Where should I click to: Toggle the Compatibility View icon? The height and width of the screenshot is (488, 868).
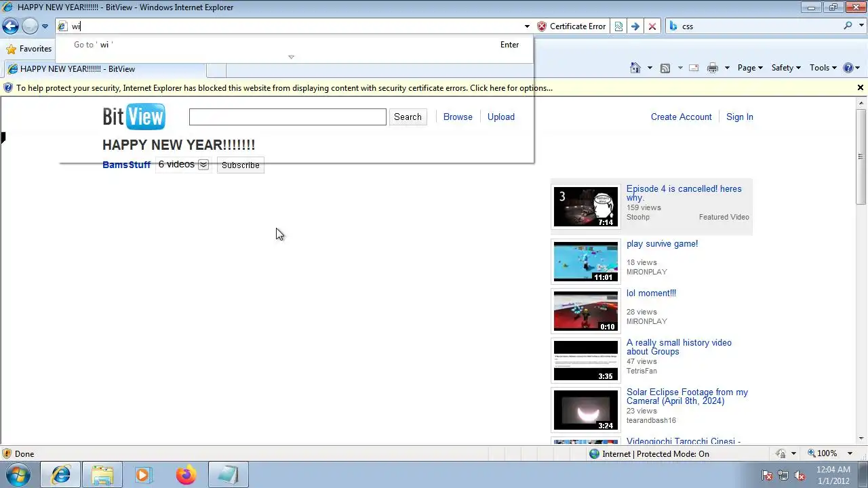pyautogui.click(x=618, y=26)
